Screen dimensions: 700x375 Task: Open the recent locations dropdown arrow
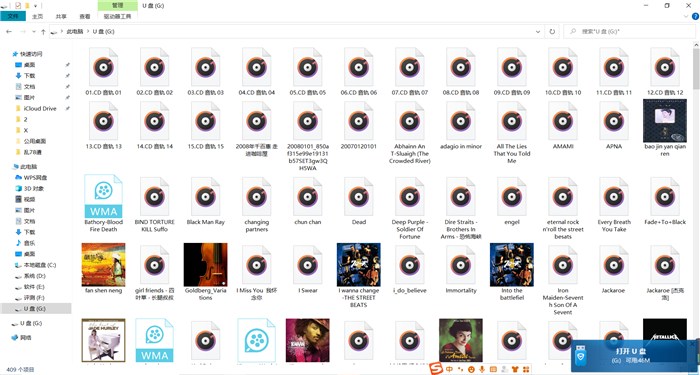(x=34, y=32)
